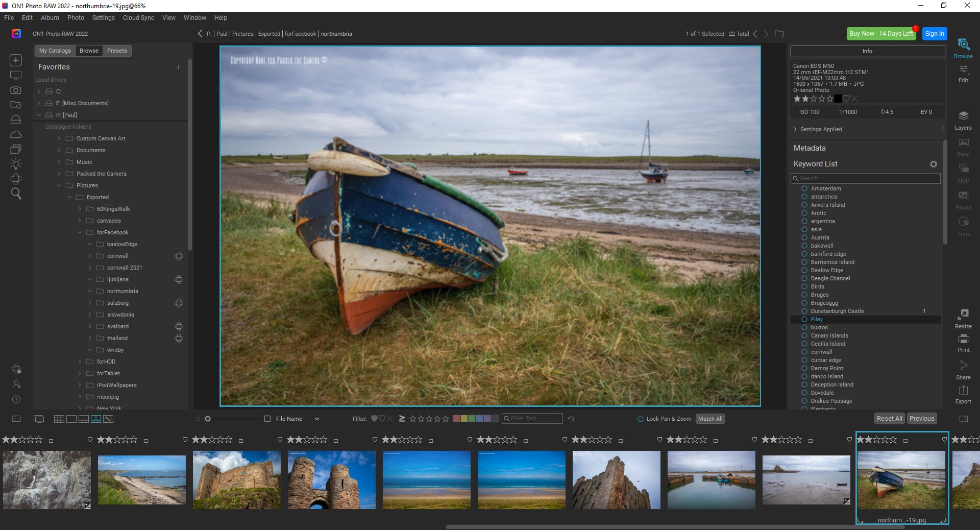The image size is (980, 530).
Task: Switch to the My Catalogs tab
Action: click(x=55, y=51)
